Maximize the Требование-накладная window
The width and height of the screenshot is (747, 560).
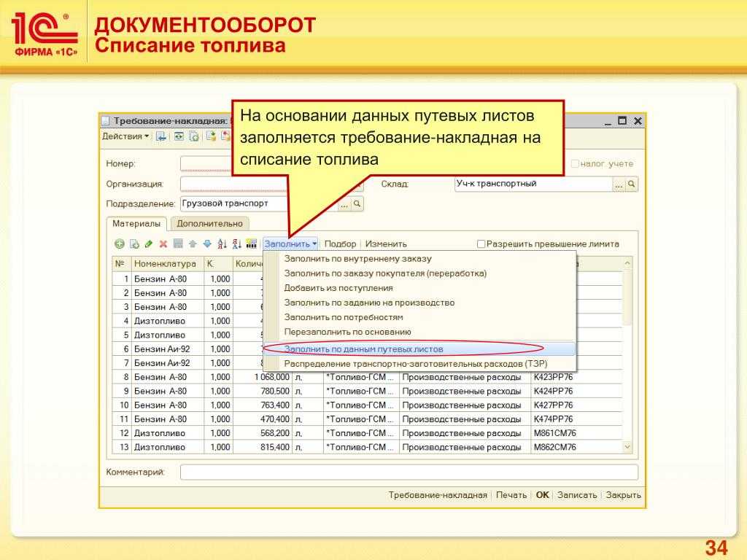pyautogui.click(x=622, y=120)
